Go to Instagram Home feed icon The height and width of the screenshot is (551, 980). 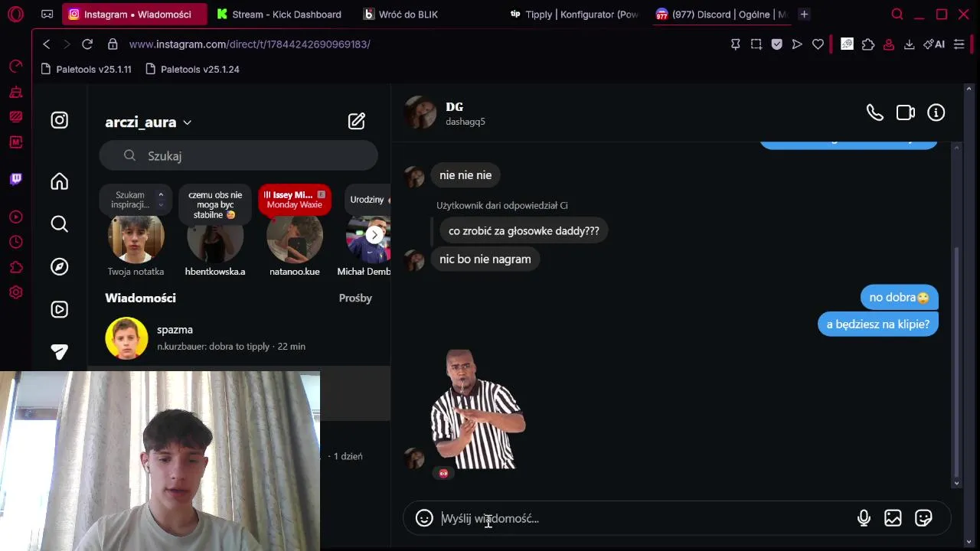pyautogui.click(x=59, y=181)
